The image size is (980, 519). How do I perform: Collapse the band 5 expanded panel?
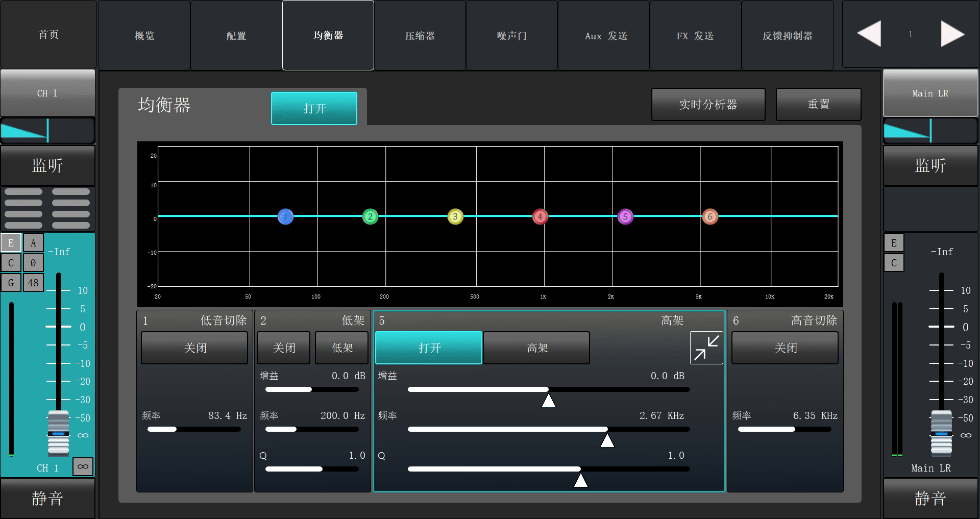click(706, 348)
